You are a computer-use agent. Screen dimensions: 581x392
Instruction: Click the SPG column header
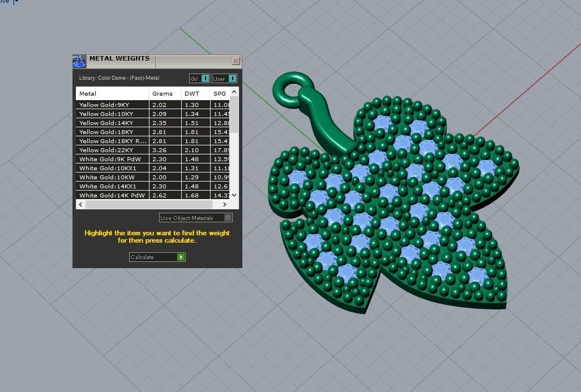[x=220, y=94]
